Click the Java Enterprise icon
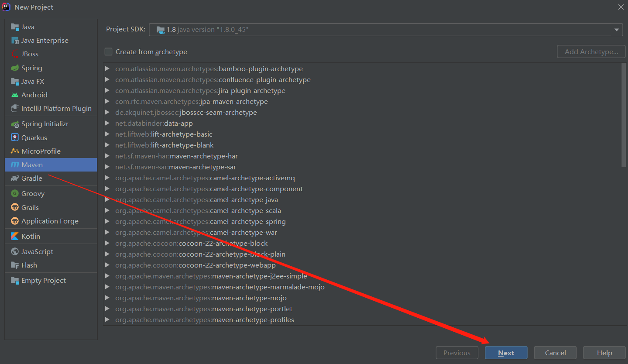The width and height of the screenshot is (628, 364). click(x=15, y=41)
